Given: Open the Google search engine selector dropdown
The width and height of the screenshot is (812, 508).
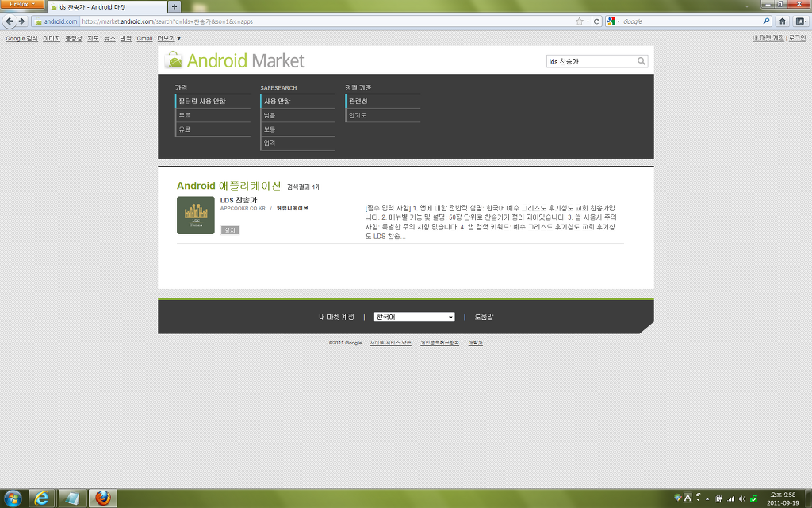Looking at the screenshot, I should [x=613, y=21].
